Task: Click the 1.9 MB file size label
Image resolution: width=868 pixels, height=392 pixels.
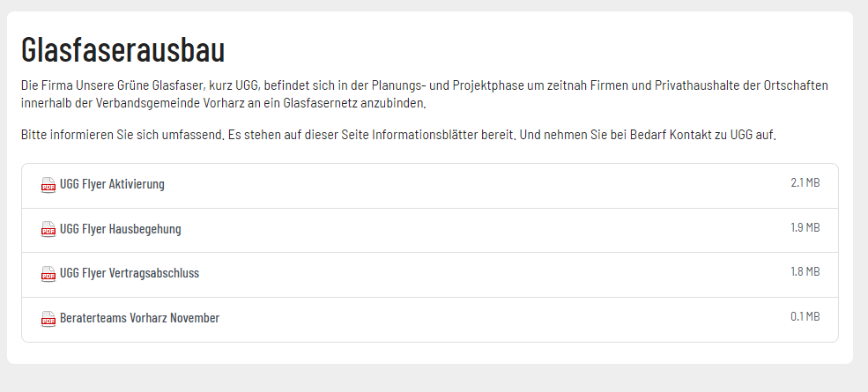Action: [x=805, y=228]
